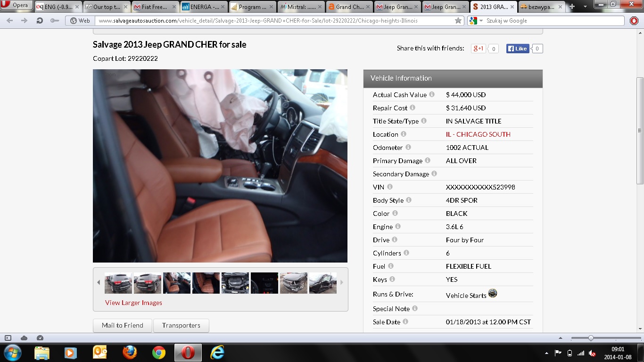Click the Transporters button
644x362 pixels.
(x=181, y=325)
